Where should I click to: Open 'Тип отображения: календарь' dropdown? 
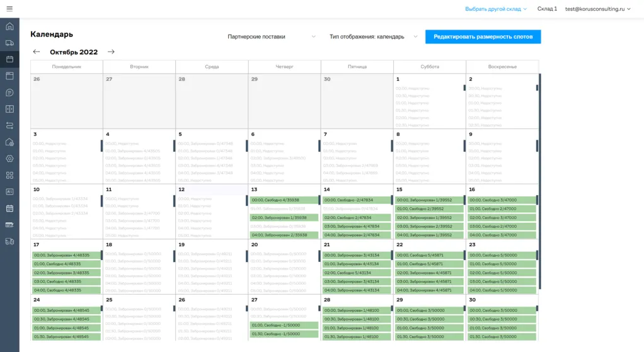(373, 37)
